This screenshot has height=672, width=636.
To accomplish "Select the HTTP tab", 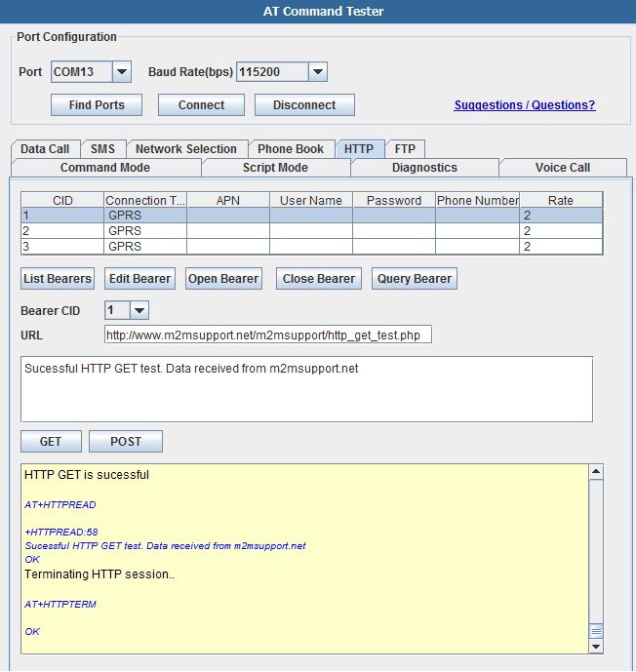I will tap(359, 148).
